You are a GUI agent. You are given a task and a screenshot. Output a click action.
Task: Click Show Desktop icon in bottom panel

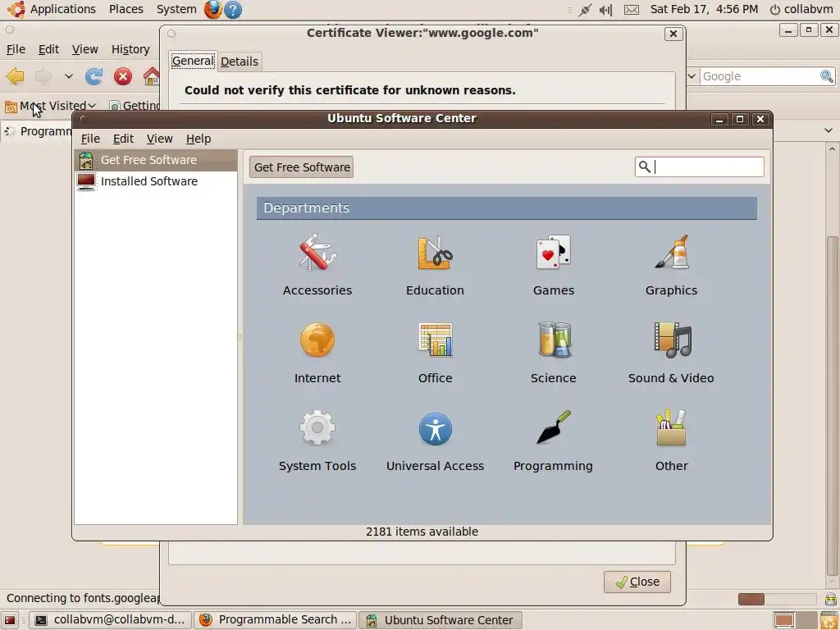point(10,620)
